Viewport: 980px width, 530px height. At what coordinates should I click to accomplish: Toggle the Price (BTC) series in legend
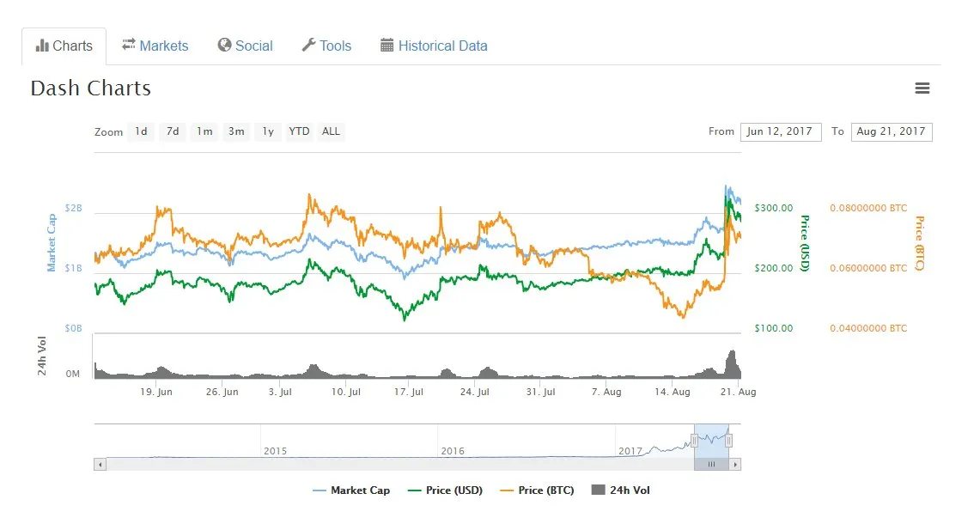pos(537,490)
